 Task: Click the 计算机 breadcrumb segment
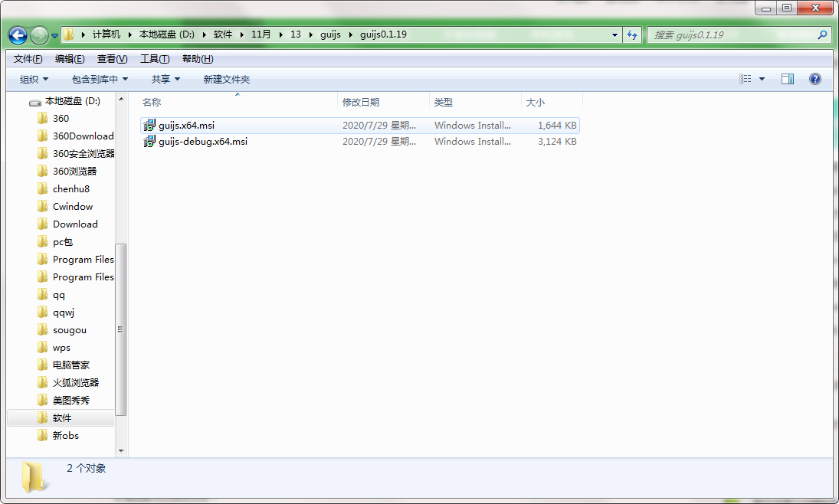point(107,34)
